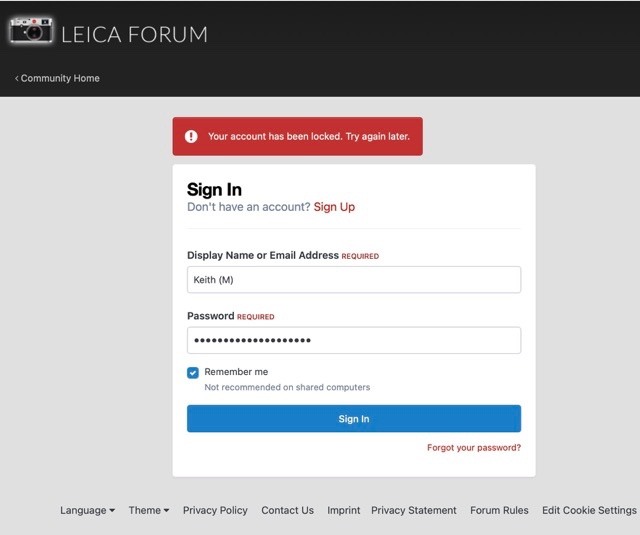Open the Forum Rules footer link
This screenshot has width=640, height=535.
(499, 510)
